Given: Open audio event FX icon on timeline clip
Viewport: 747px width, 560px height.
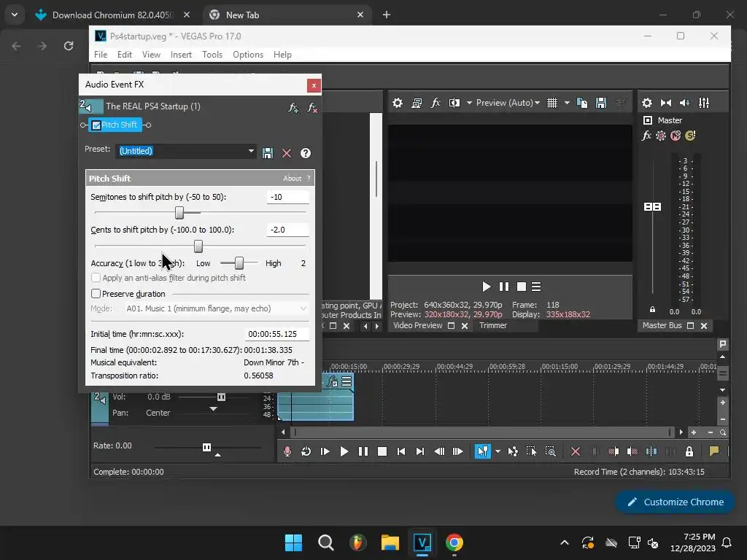Looking at the screenshot, I should pyautogui.click(x=332, y=381).
